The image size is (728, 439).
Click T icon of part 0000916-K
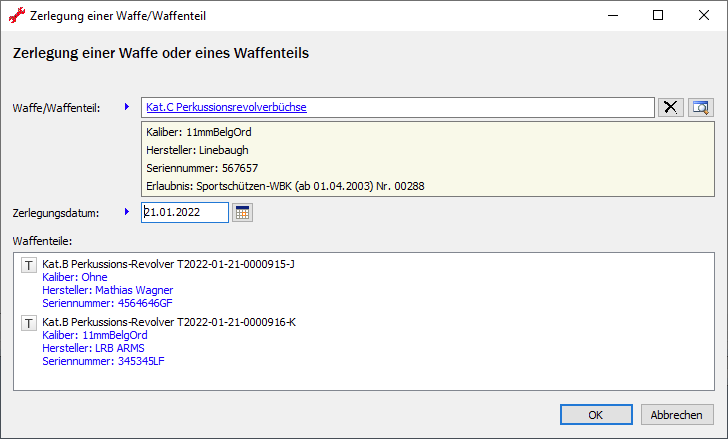(29, 323)
